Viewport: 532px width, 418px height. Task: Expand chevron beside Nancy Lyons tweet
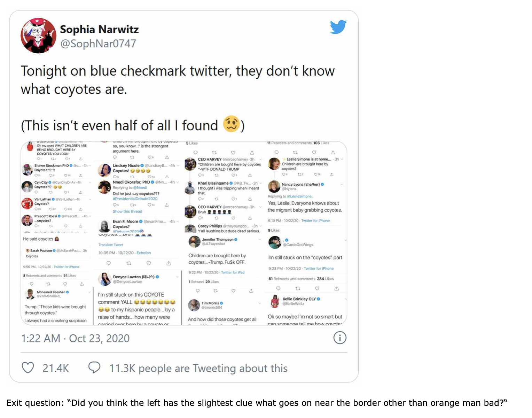342,184
